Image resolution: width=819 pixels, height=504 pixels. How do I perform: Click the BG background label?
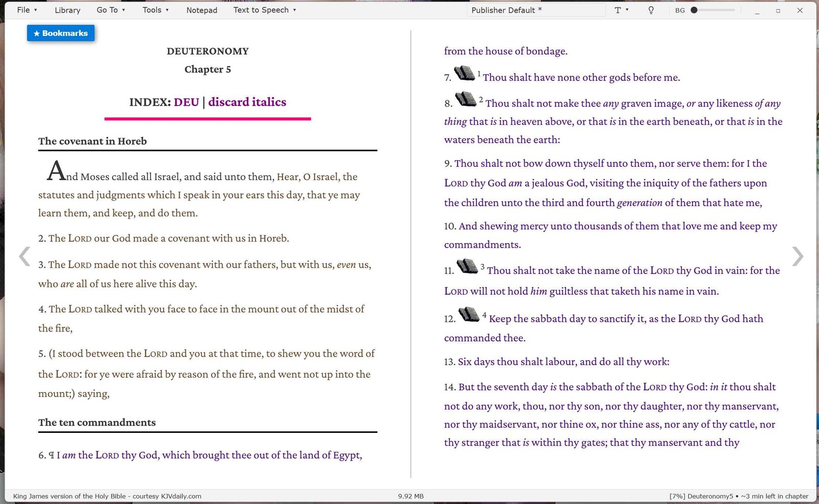pyautogui.click(x=680, y=10)
